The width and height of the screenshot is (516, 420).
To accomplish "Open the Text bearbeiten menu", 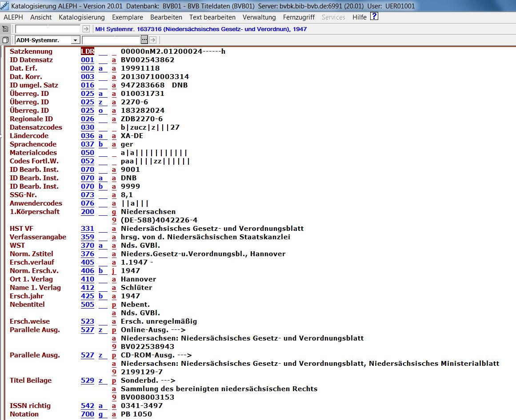I will click(x=212, y=17).
